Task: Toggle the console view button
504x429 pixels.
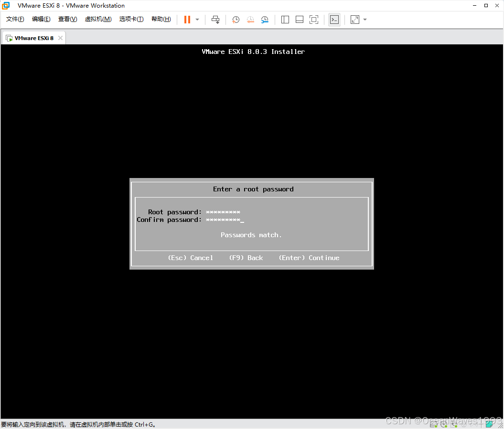Action: tap(334, 20)
